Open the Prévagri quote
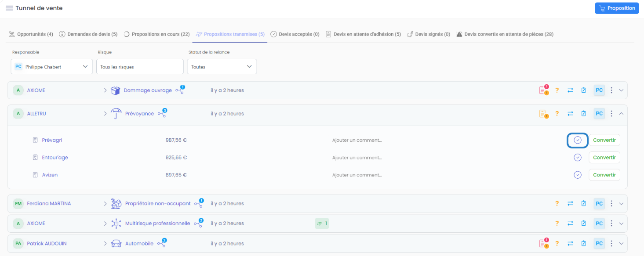 point(52,140)
